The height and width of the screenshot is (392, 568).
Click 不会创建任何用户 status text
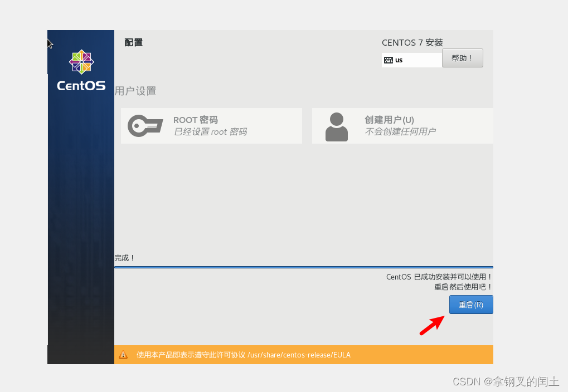pos(400,132)
